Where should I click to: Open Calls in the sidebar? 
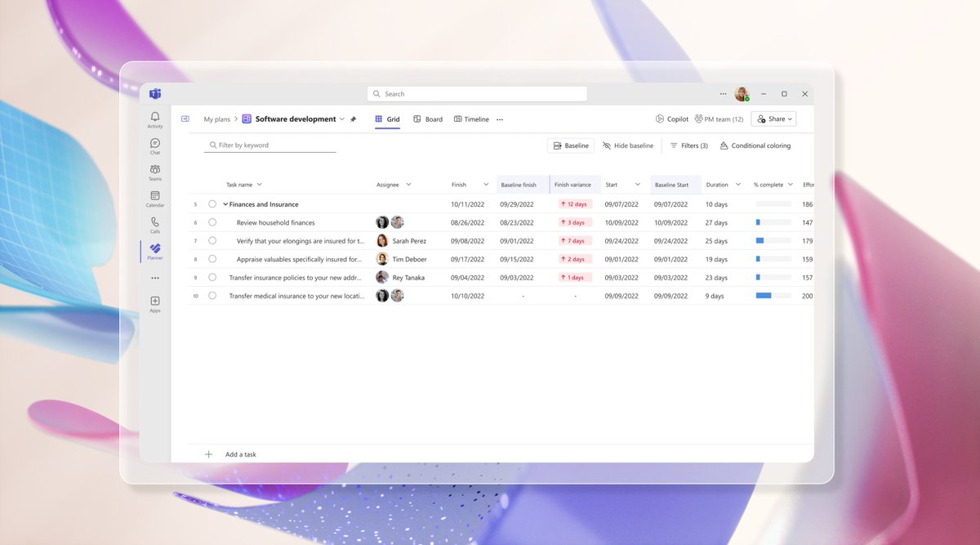(x=155, y=225)
